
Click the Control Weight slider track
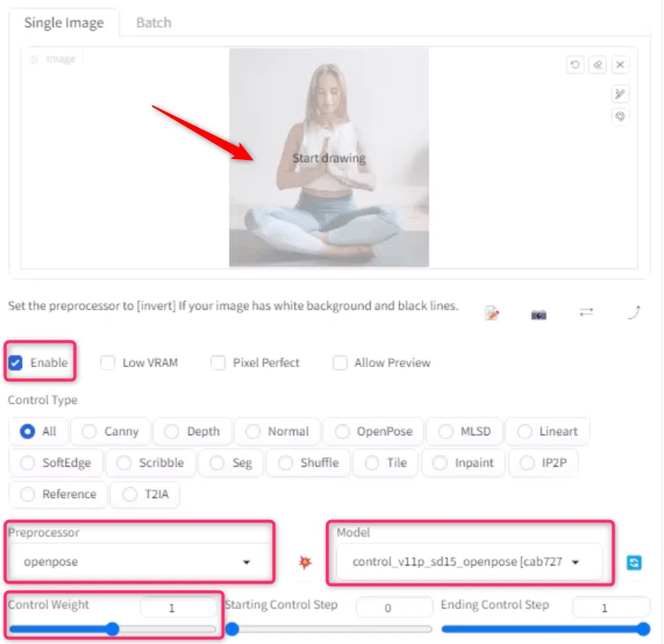(x=113, y=629)
